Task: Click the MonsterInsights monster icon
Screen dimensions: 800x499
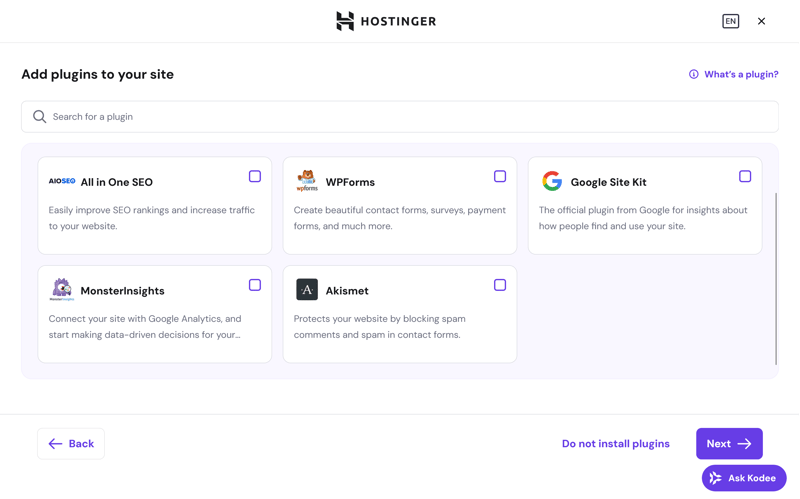Action: (x=62, y=290)
